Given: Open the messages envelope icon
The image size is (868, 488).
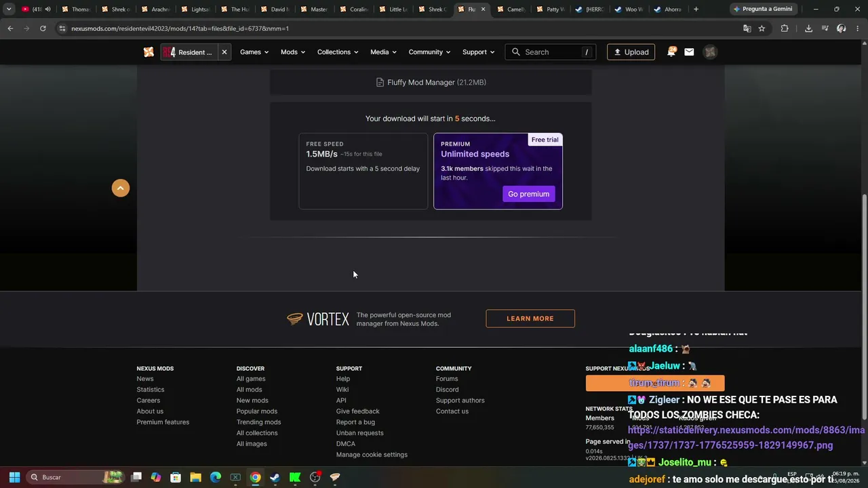Looking at the screenshot, I should point(689,52).
